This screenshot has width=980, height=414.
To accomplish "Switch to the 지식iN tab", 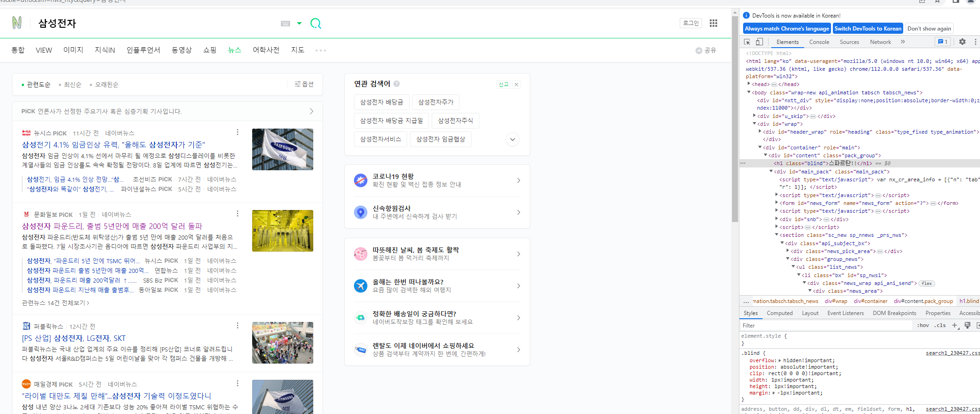I will point(105,50).
